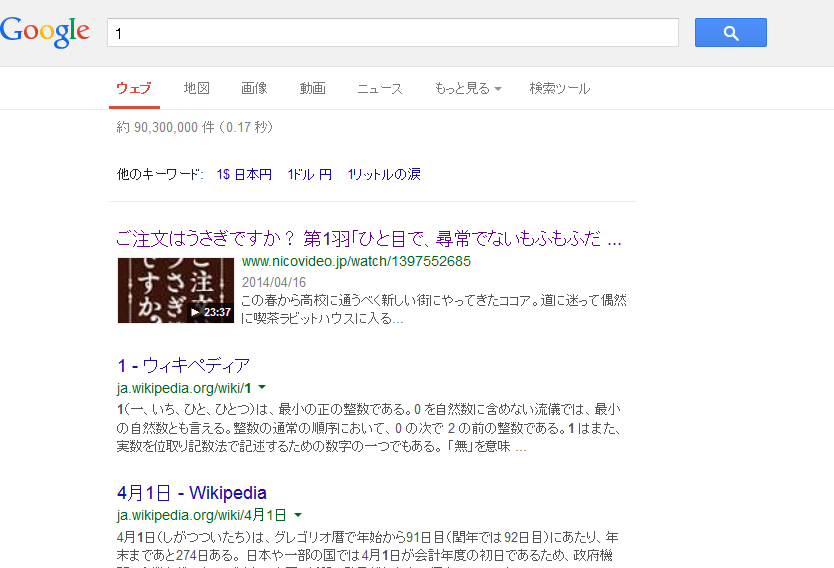Open the ニュース tab
This screenshot has width=834, height=568.
[x=380, y=88]
